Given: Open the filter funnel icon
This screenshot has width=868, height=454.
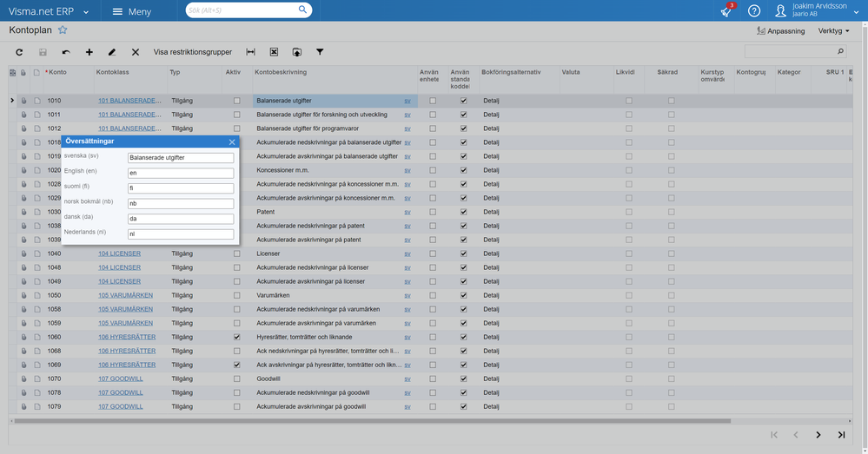Looking at the screenshot, I should (319, 52).
